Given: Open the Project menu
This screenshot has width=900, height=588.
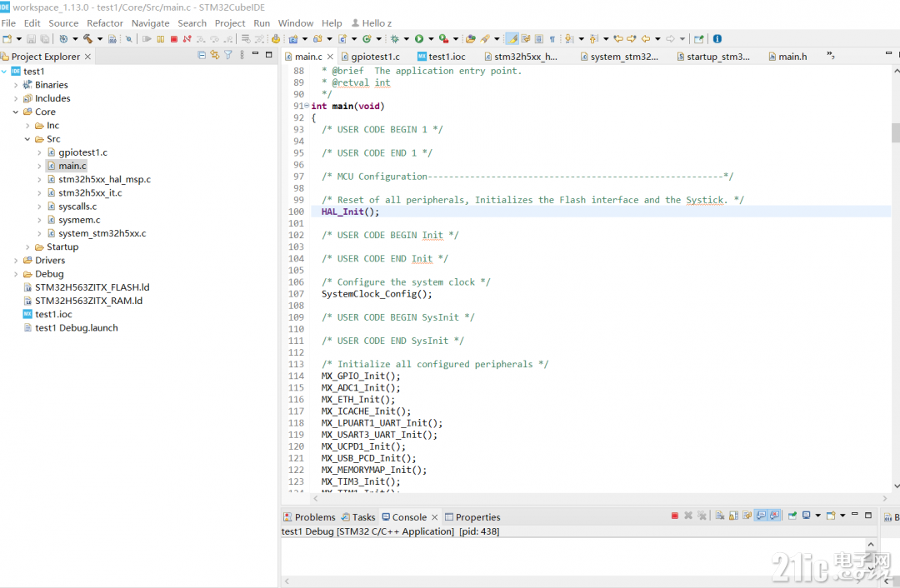Looking at the screenshot, I should pos(230,23).
